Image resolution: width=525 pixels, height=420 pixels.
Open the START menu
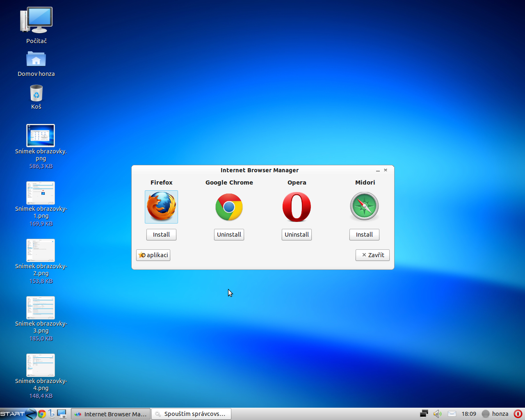click(x=18, y=414)
